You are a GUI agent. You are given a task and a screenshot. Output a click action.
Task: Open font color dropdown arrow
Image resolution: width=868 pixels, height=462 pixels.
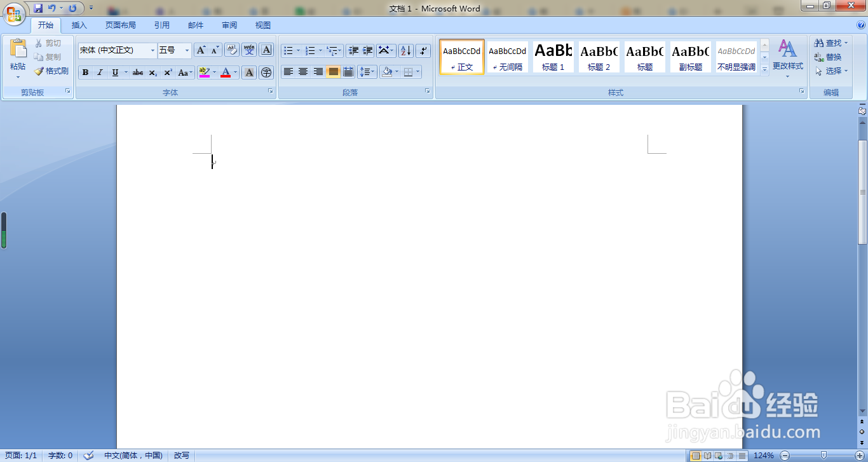coord(236,72)
